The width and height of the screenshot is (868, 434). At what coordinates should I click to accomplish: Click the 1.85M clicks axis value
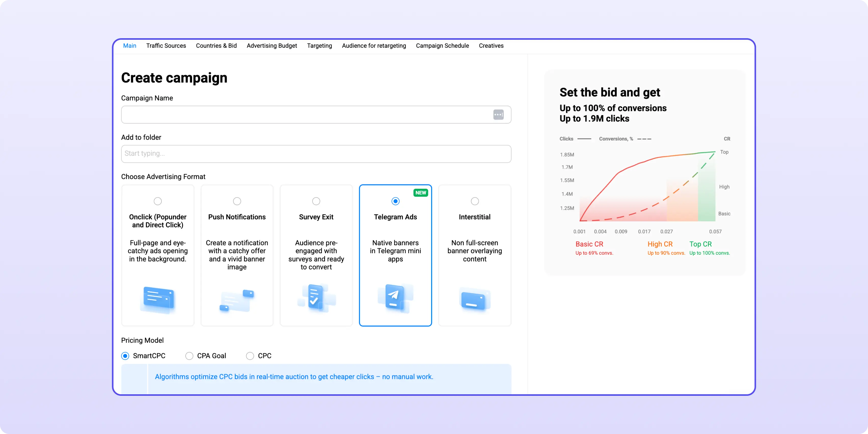click(x=567, y=155)
